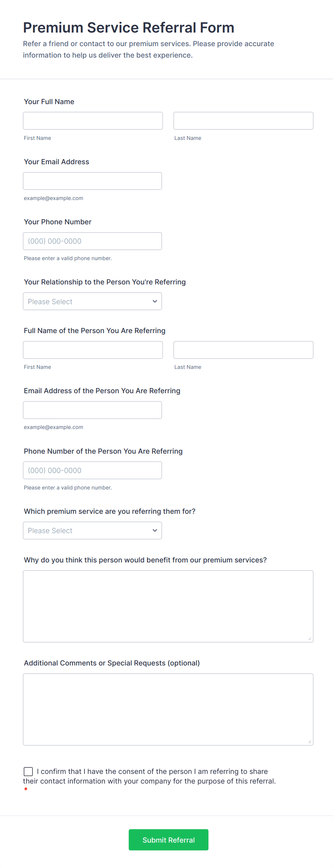Image resolution: width=333 pixels, height=868 pixels.
Task: Check the consent confirmation checkbox
Action: (x=28, y=771)
